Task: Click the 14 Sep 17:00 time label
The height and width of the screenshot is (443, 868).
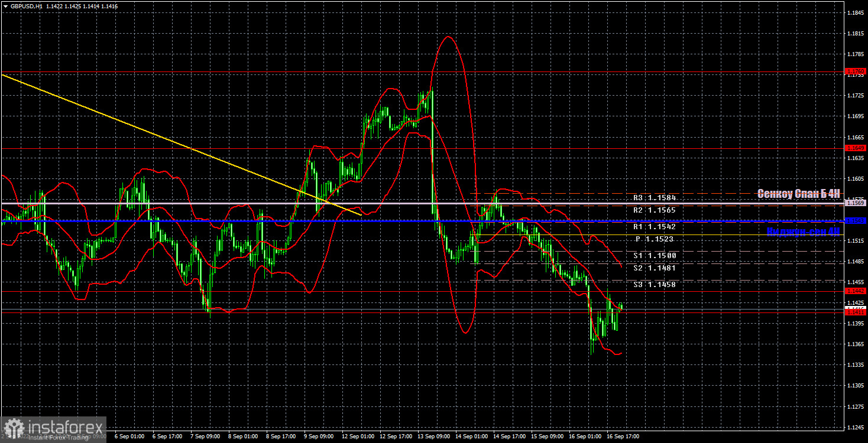Action: click(510, 437)
